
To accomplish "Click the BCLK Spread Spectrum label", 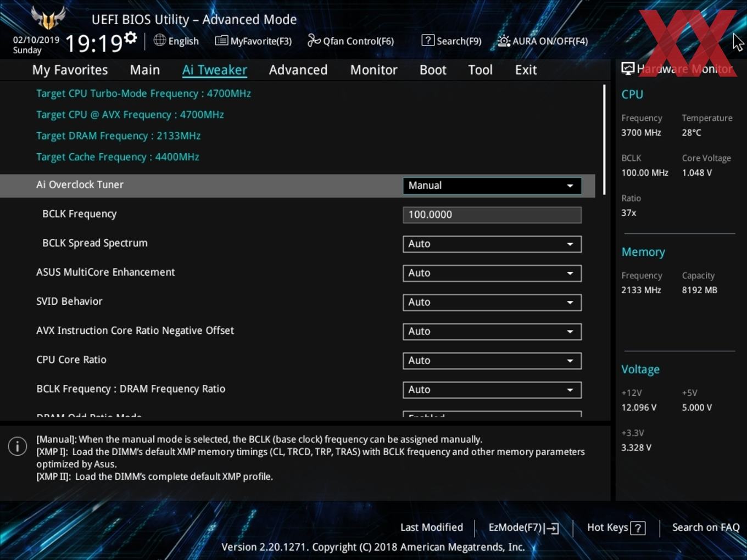I will (95, 243).
